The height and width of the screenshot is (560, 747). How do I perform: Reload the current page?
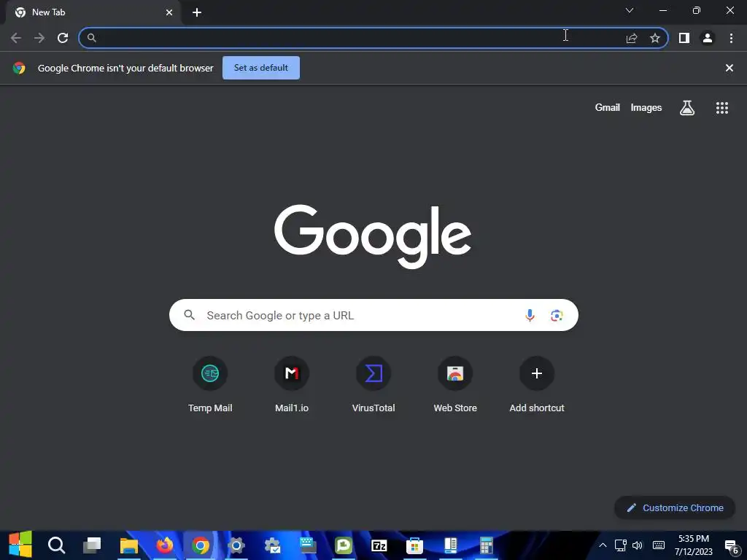[63, 38]
